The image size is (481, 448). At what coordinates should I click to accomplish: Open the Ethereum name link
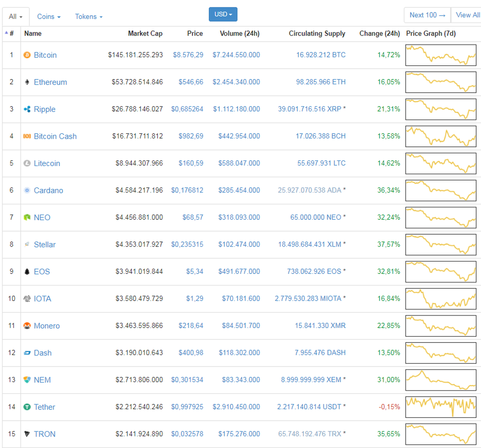click(51, 82)
